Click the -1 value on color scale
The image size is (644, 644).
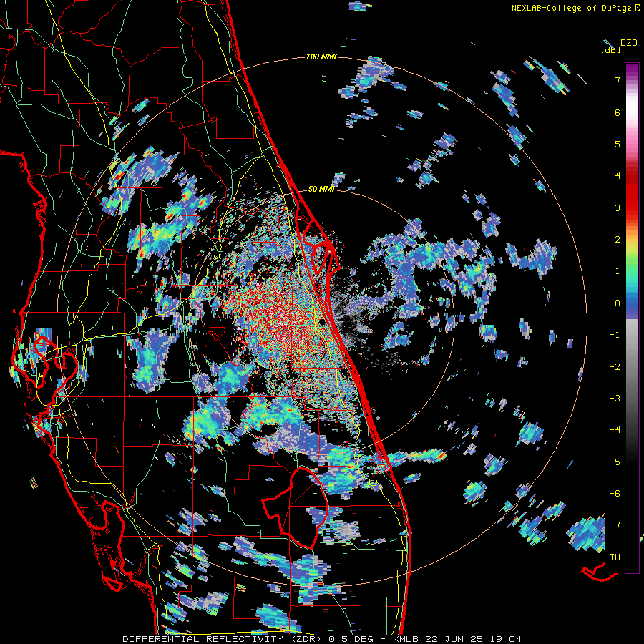(x=615, y=335)
